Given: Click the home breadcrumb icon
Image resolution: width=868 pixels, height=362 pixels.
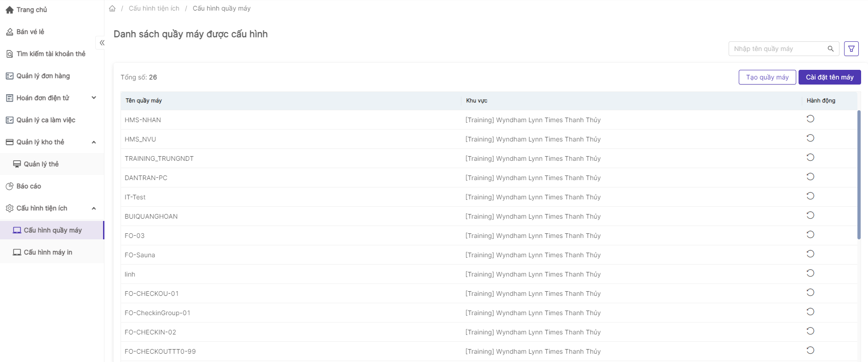Looking at the screenshot, I should click(112, 8).
